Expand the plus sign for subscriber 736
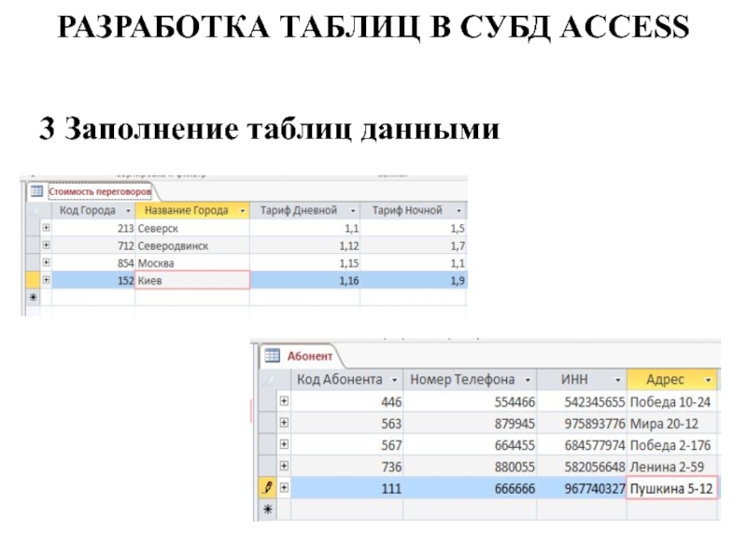 coord(285,466)
